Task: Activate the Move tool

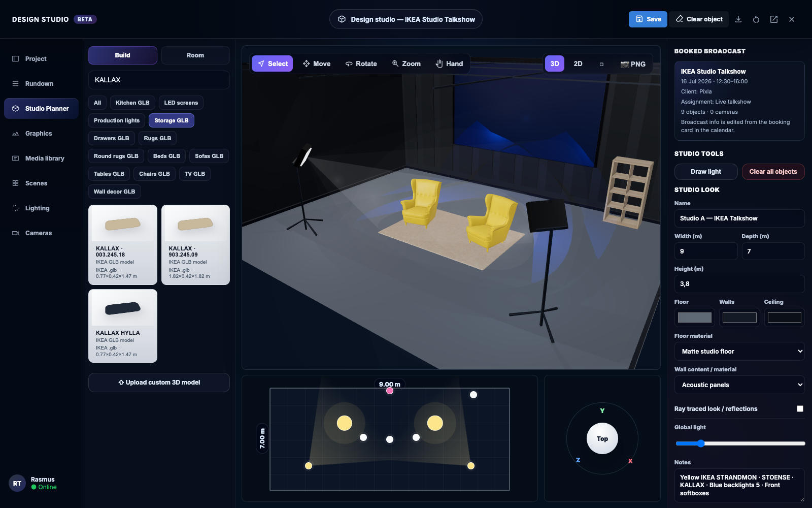Action: [x=317, y=63]
